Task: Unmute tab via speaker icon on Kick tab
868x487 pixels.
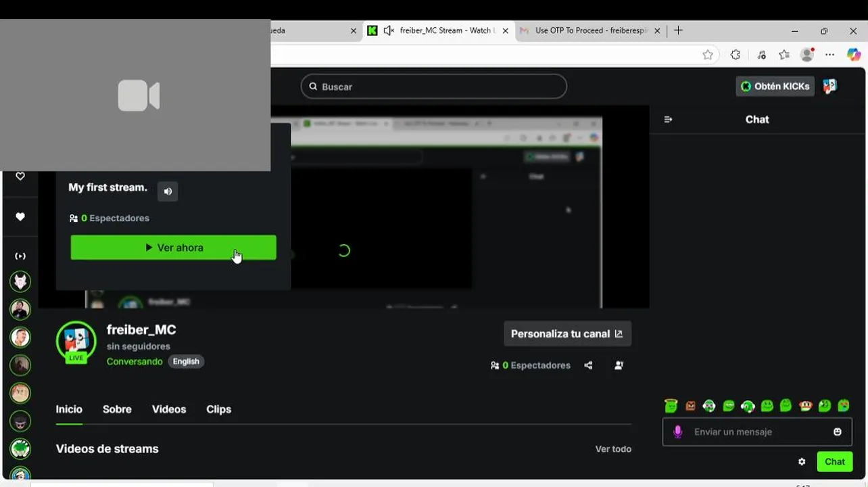Action: click(x=389, y=30)
